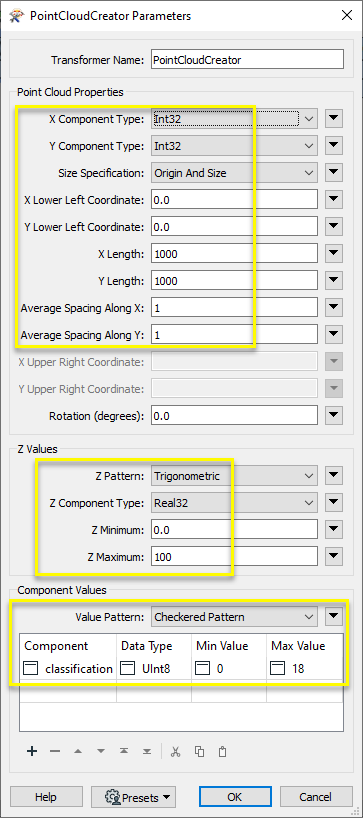Move selected row down with small triangle icon
Screen dimensions: 363x818
coord(101,751)
